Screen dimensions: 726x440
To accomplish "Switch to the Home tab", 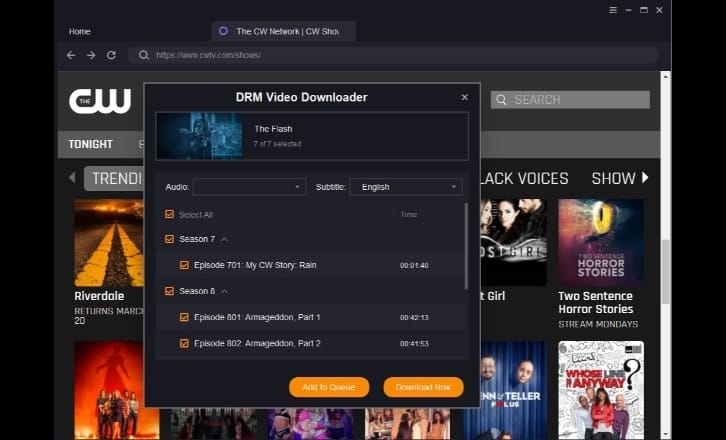I will (80, 31).
